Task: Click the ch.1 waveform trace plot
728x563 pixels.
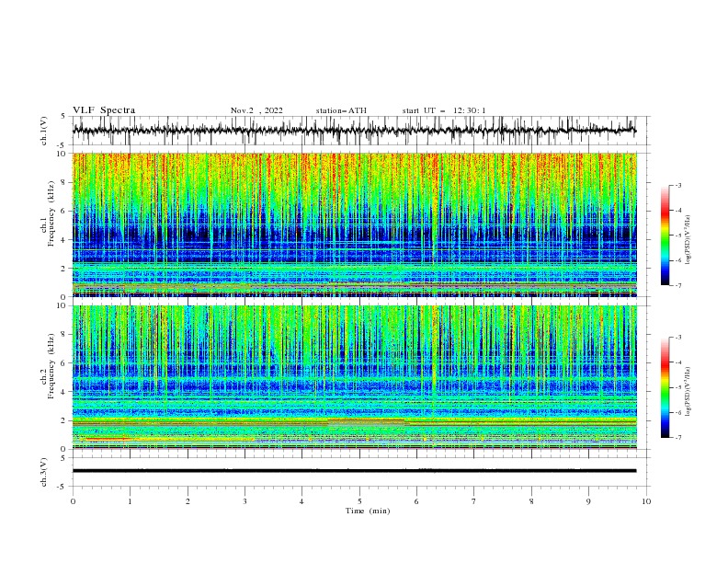Action: 354,131
